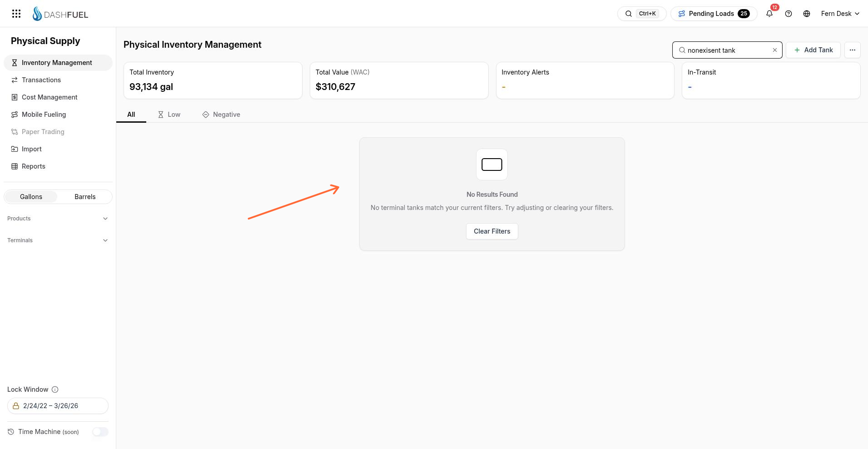
Task: Click the DashFuel logo
Action: click(x=60, y=14)
